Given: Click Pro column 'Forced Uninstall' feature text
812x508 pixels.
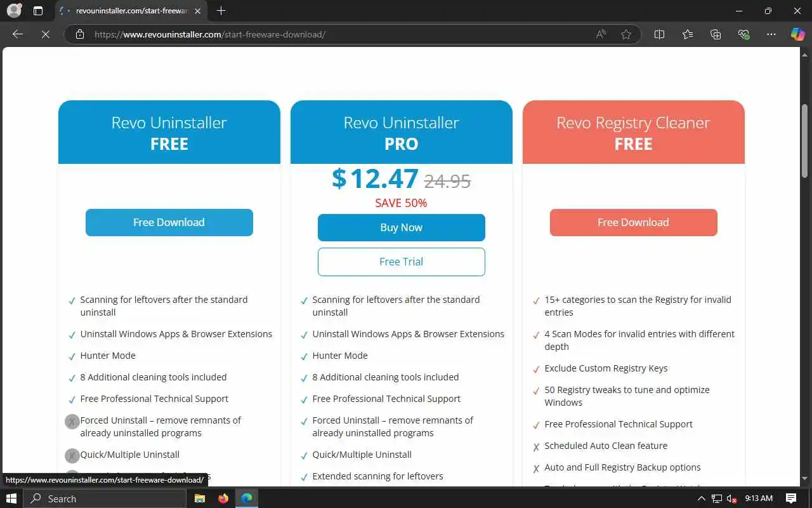Looking at the screenshot, I should [x=393, y=427].
